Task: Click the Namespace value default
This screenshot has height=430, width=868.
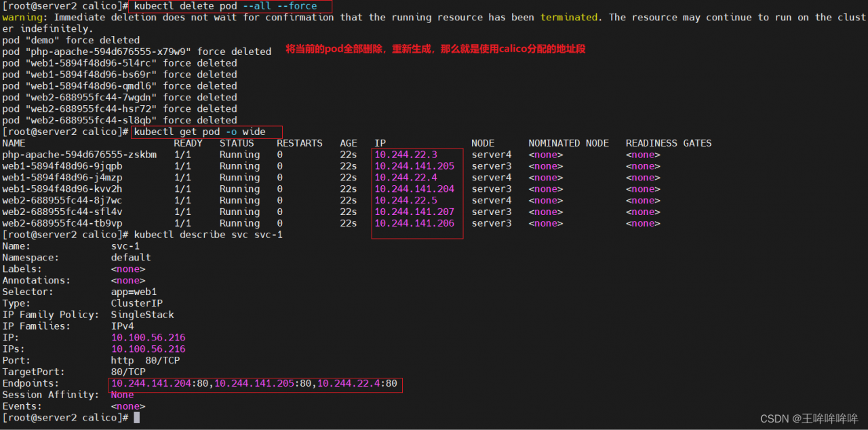Action: click(x=131, y=258)
